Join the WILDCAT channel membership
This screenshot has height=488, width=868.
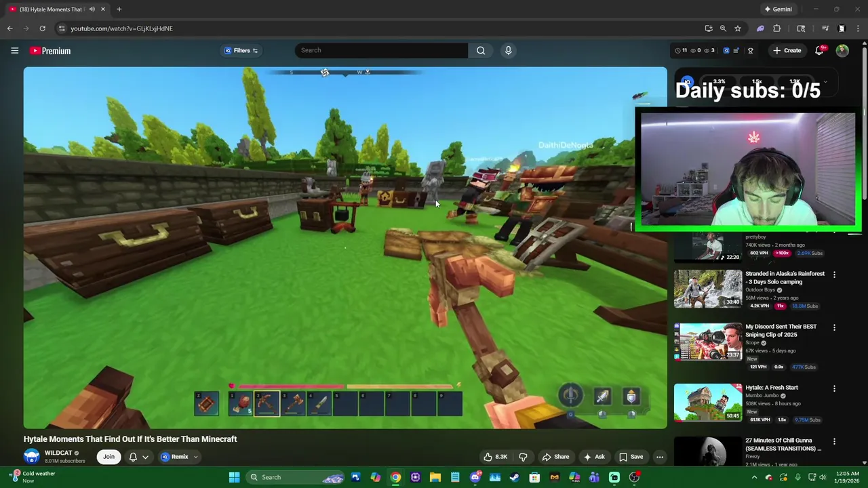[x=108, y=457]
